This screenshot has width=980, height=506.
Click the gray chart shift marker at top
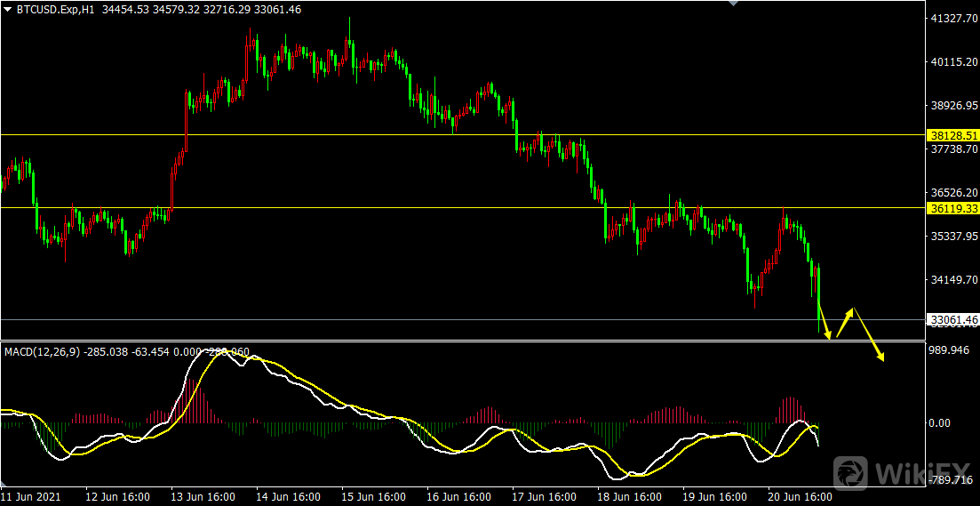click(732, 4)
